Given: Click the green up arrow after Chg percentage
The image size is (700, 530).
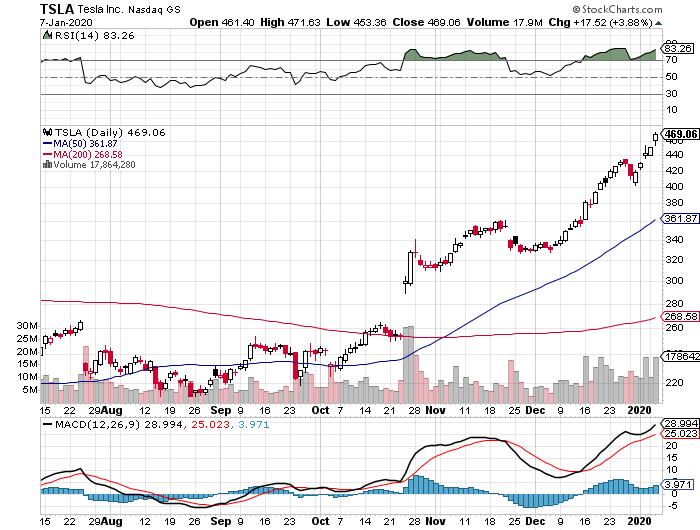Looking at the screenshot, I should click(659, 23).
